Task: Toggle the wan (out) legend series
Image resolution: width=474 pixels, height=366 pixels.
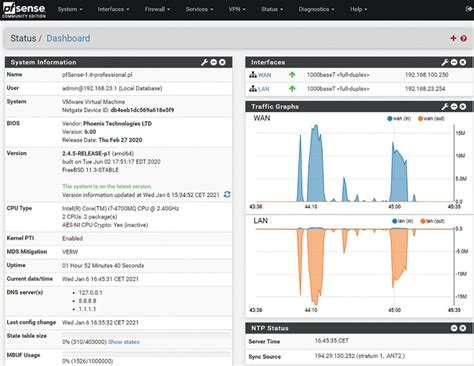Action: click(431, 118)
